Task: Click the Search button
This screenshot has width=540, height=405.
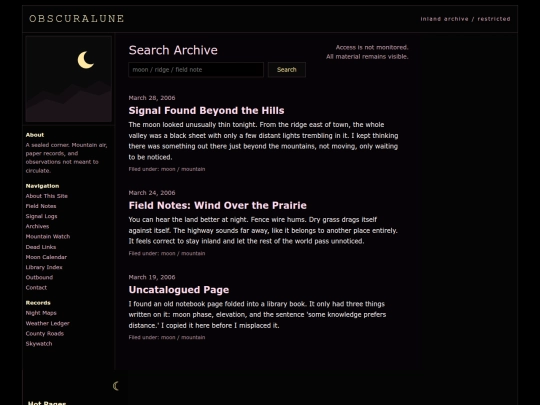Action: click(287, 70)
